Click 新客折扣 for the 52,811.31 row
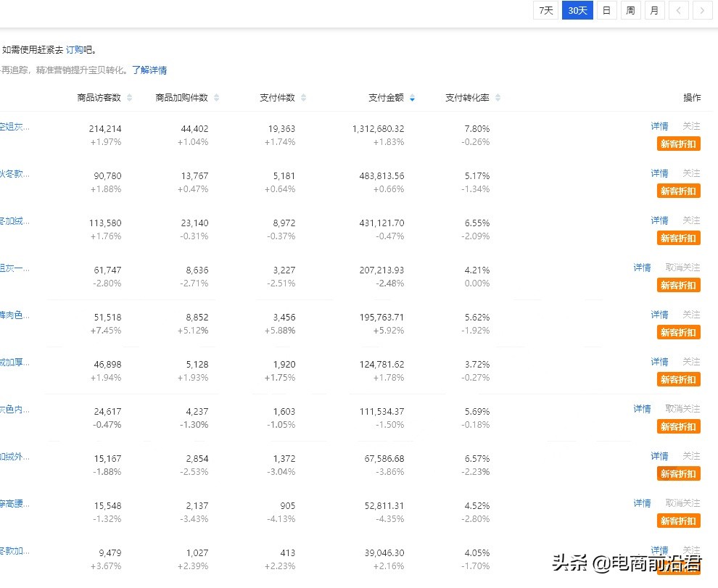This screenshot has width=718, height=588. click(x=678, y=521)
